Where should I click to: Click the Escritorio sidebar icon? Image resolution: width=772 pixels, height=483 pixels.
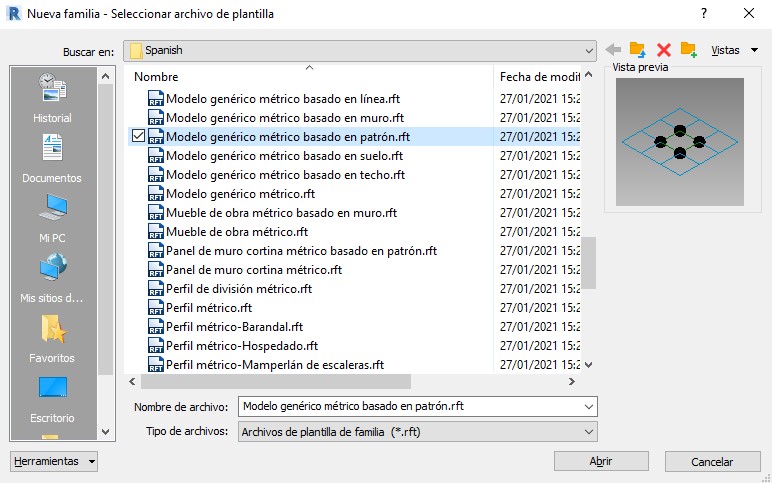(52, 395)
